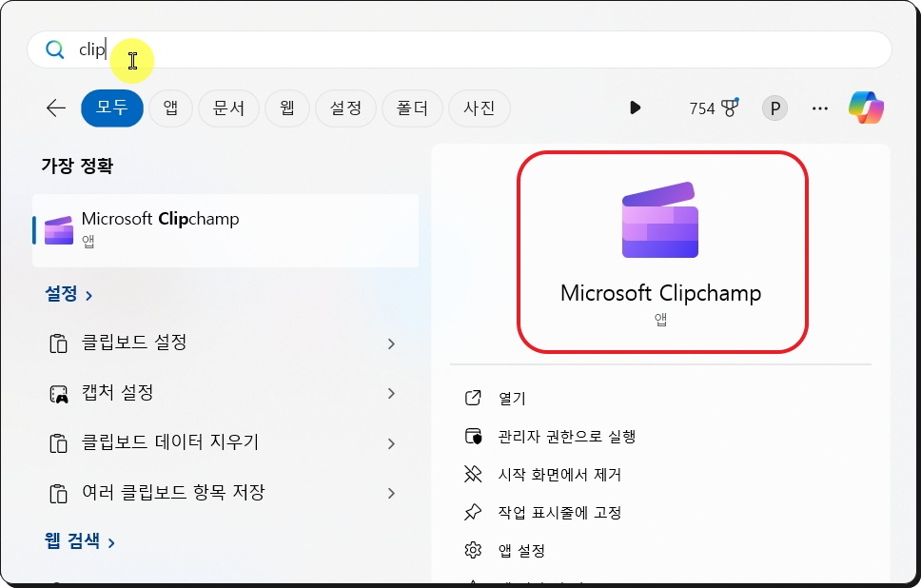Choose 작업 표시줄에 고정
Screen dimensions: 921x588
(559, 513)
